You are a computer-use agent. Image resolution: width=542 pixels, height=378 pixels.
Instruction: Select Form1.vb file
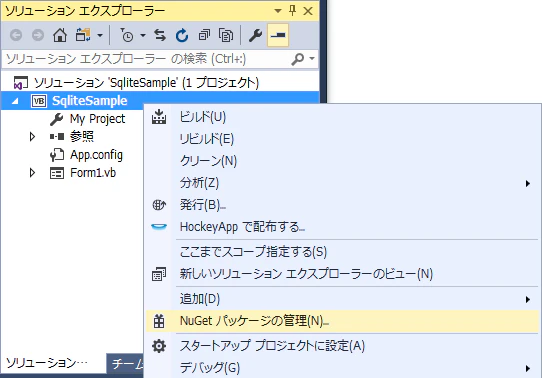tap(93, 173)
